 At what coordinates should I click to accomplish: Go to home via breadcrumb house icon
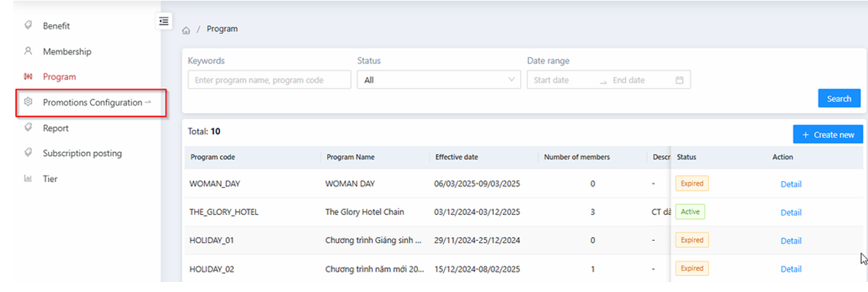coord(186,30)
